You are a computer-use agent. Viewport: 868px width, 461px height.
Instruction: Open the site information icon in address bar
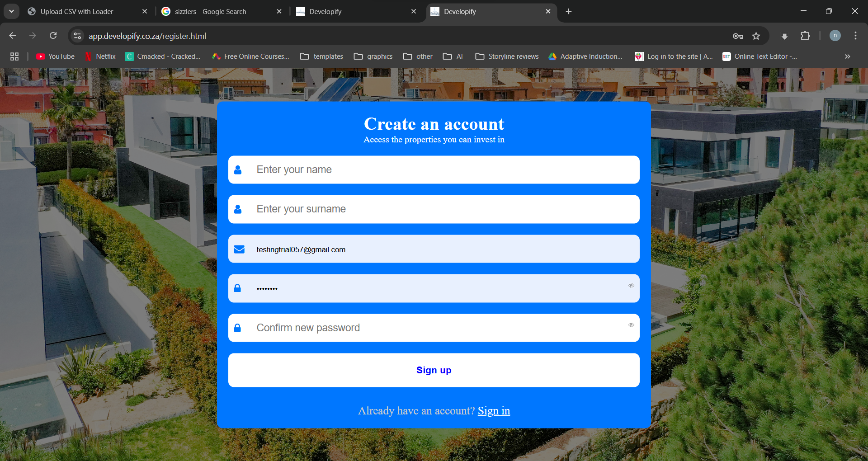(78, 36)
